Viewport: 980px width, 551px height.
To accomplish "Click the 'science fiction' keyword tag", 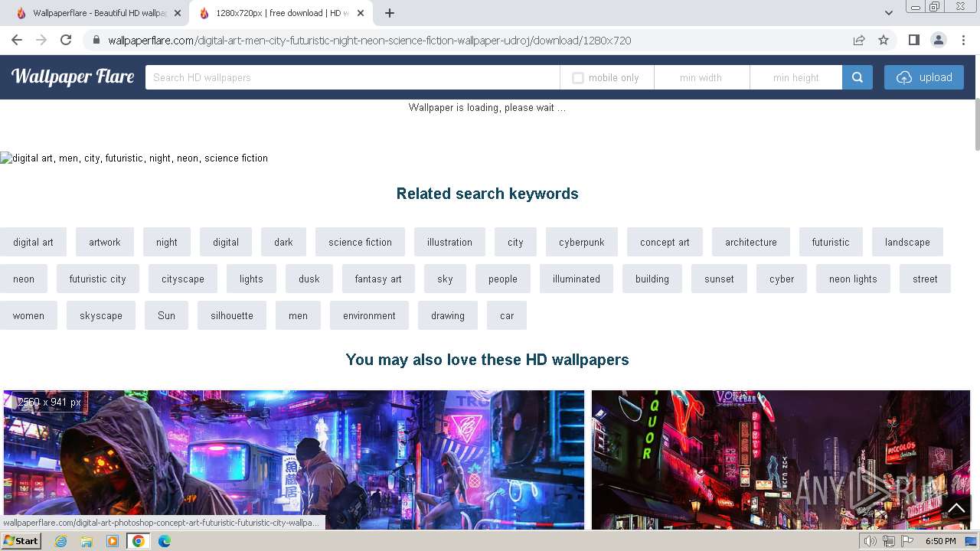I will (360, 242).
